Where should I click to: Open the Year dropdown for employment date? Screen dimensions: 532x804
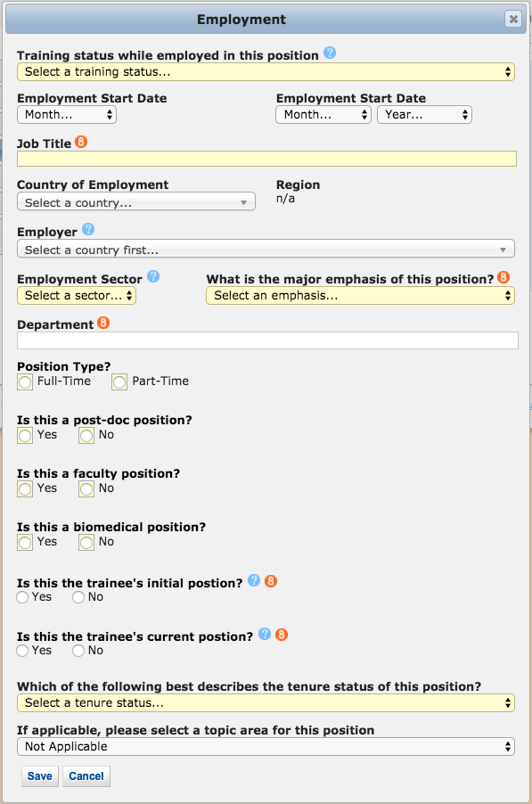(x=424, y=114)
